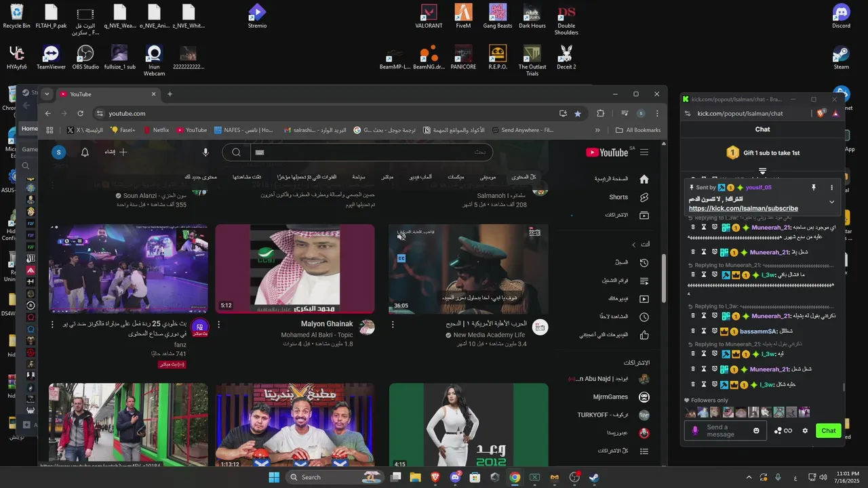Click the Chrome reload page button
Viewport: 868px width, 488px height.
click(x=80, y=113)
